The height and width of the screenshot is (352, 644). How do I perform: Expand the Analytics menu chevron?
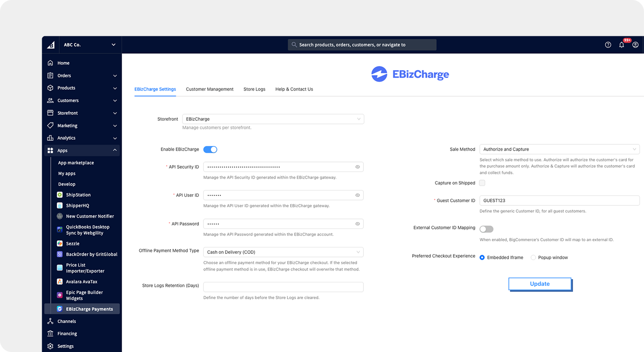pos(115,138)
